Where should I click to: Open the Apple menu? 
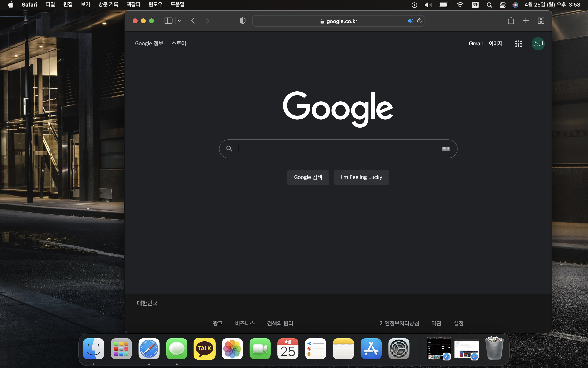(11, 5)
